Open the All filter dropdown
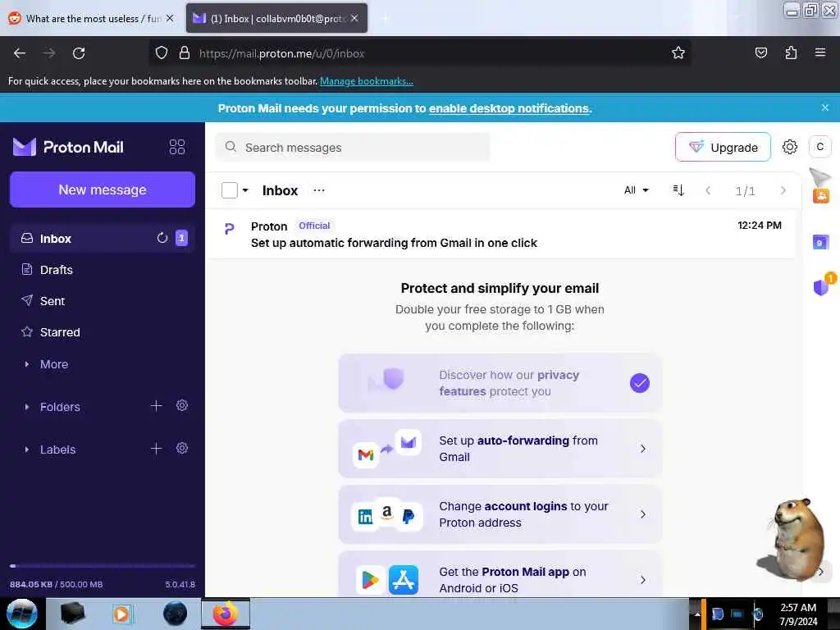Viewport: 840px width, 630px height. 637,190
